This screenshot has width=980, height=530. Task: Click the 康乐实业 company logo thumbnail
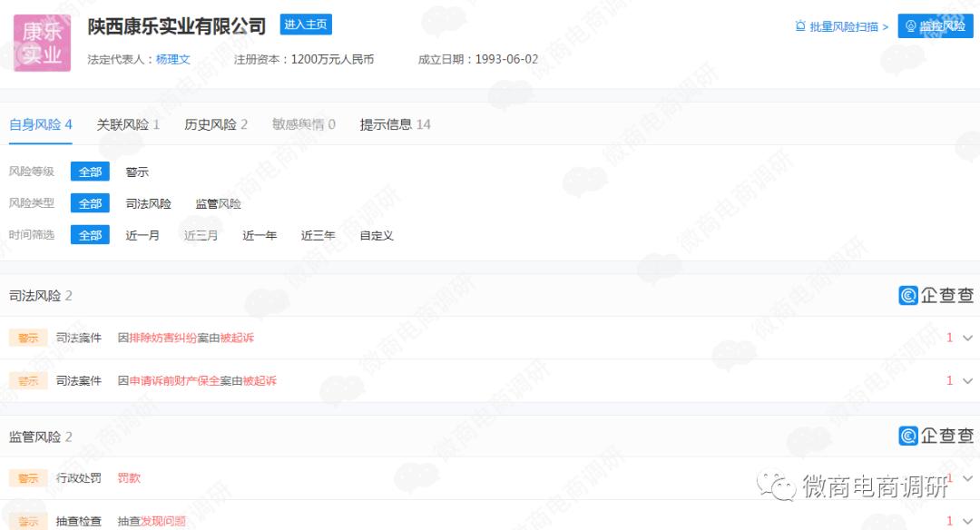point(42,44)
